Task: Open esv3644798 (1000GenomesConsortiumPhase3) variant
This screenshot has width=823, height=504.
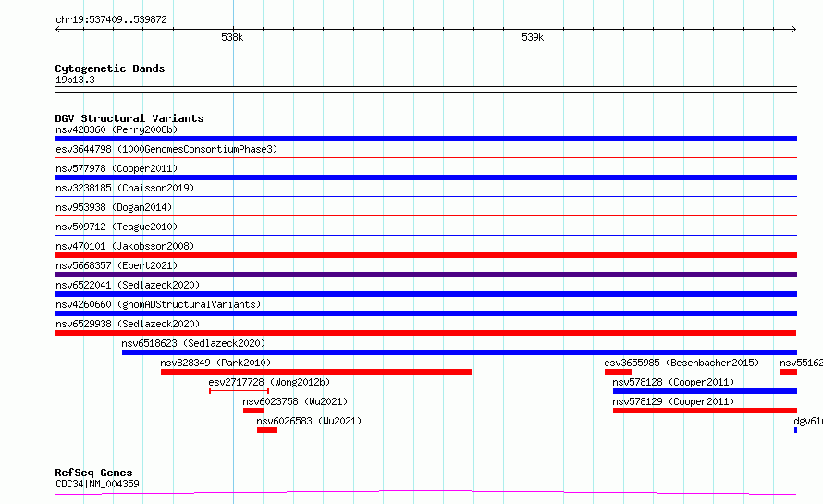Action: 166,149
